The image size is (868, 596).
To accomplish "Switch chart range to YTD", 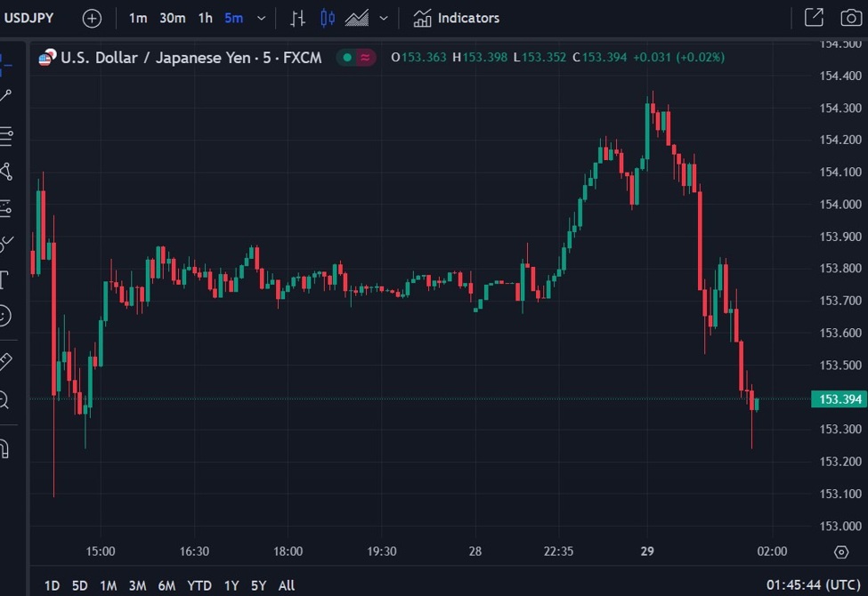I will click(x=199, y=585).
